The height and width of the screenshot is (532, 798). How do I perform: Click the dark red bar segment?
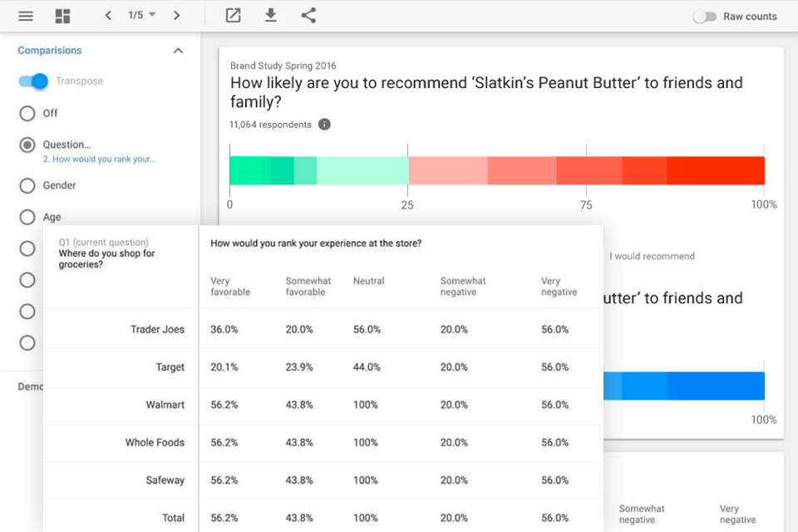[x=715, y=170]
